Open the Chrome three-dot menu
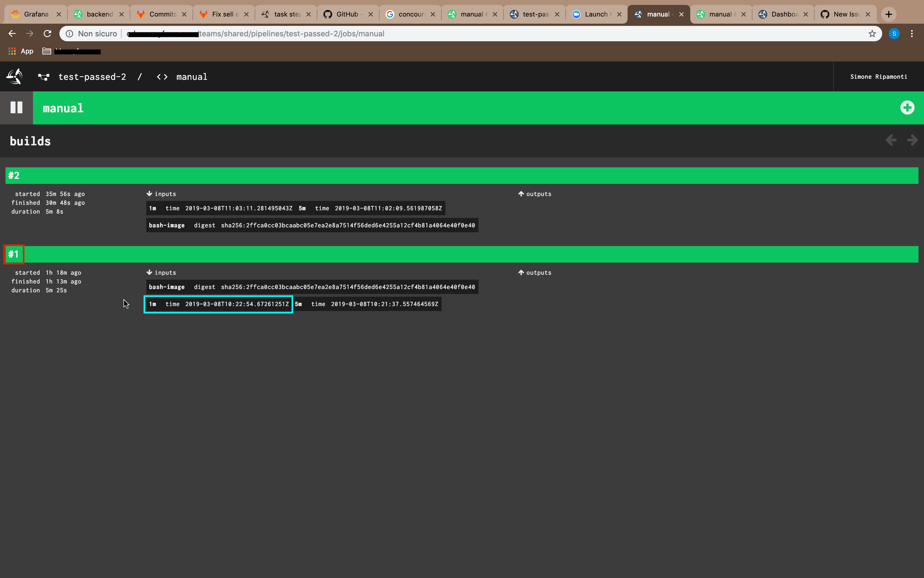 (912, 34)
